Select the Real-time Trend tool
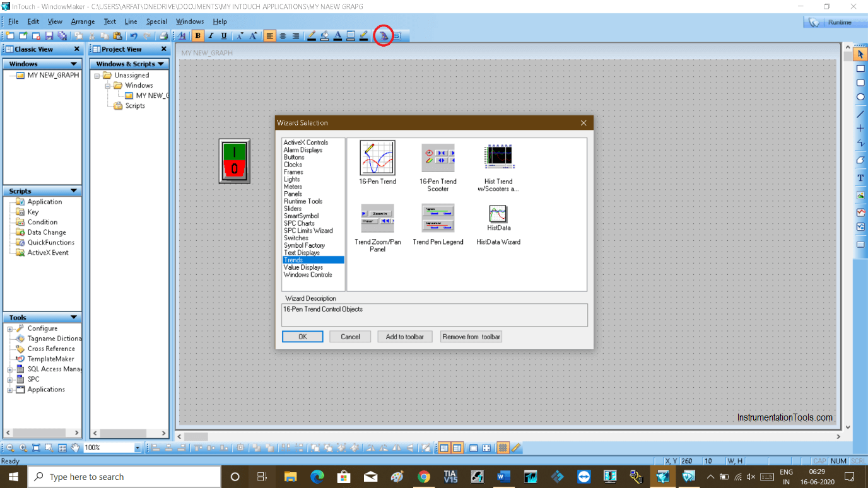Screen dimensions: 868x488 click(x=860, y=212)
